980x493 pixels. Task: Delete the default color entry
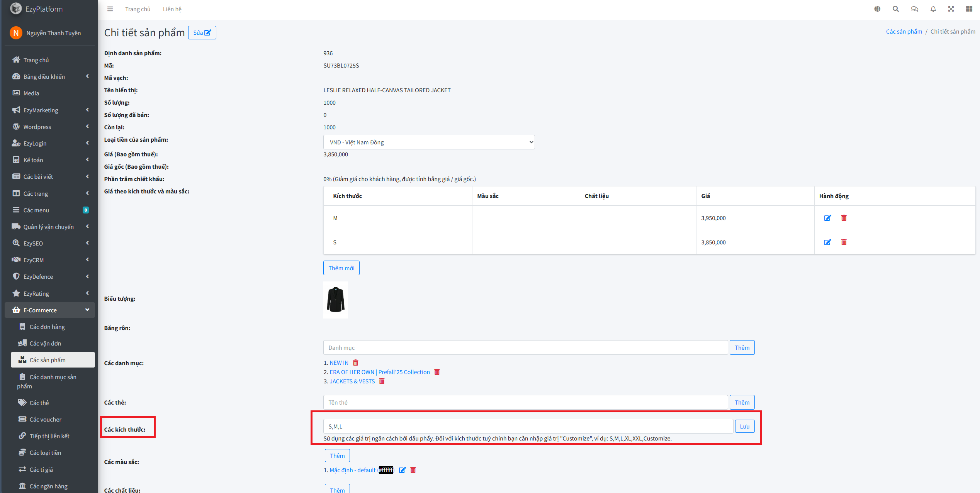click(x=413, y=470)
